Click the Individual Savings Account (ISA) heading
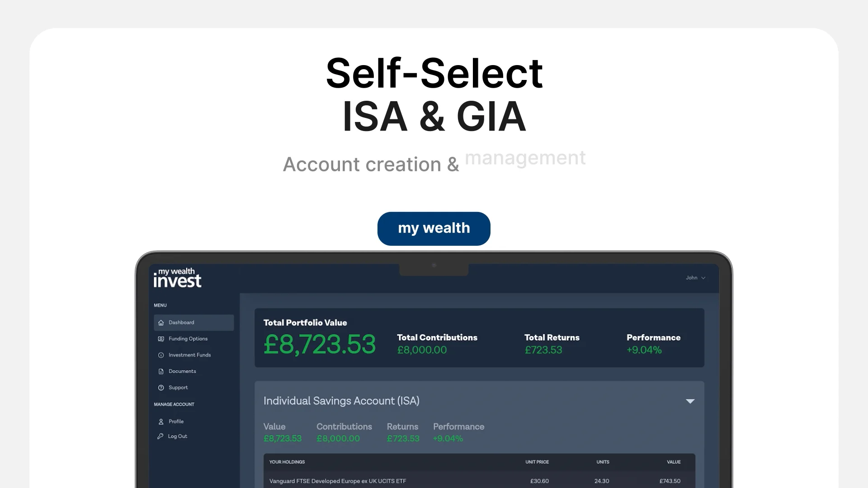The width and height of the screenshot is (868, 488). [x=341, y=401]
